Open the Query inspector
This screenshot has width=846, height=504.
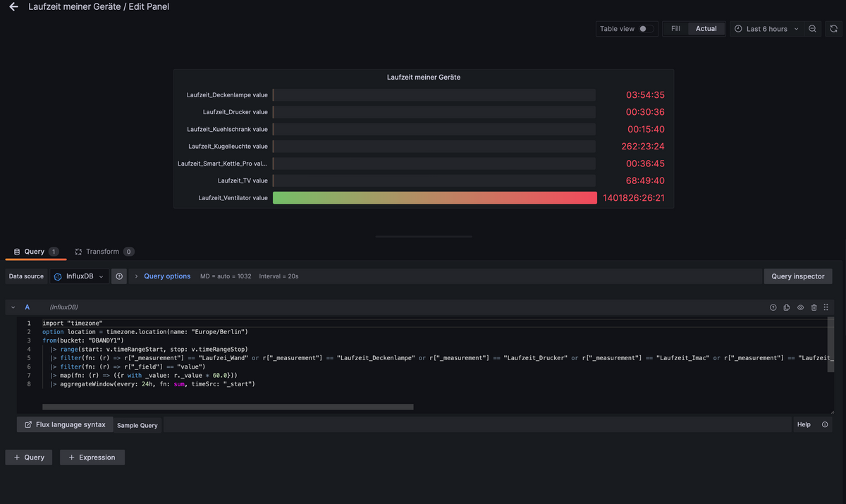(x=798, y=276)
